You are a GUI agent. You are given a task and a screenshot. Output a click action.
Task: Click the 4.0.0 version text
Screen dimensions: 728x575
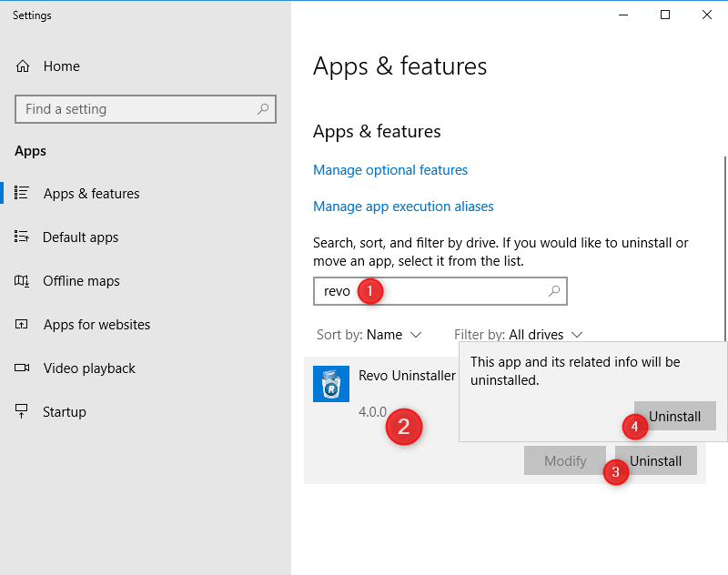pos(372,411)
